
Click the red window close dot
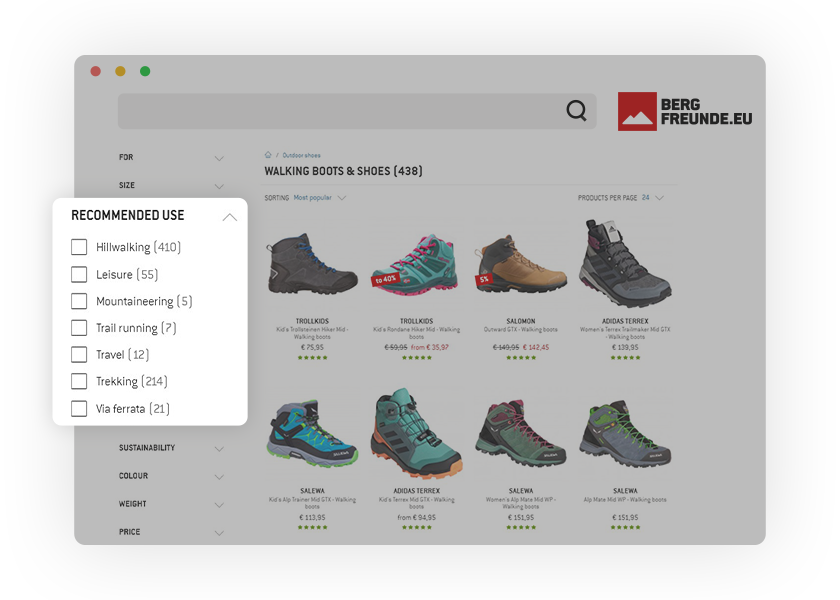tap(96, 71)
